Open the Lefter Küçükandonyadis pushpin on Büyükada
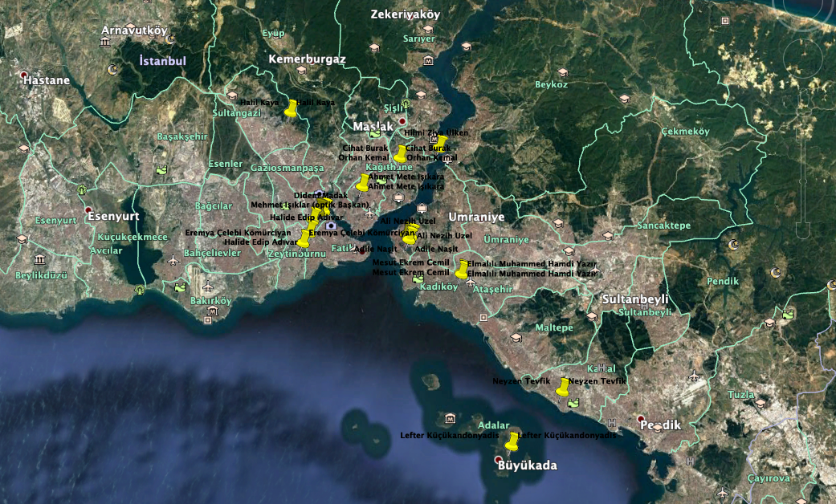 coord(512,441)
